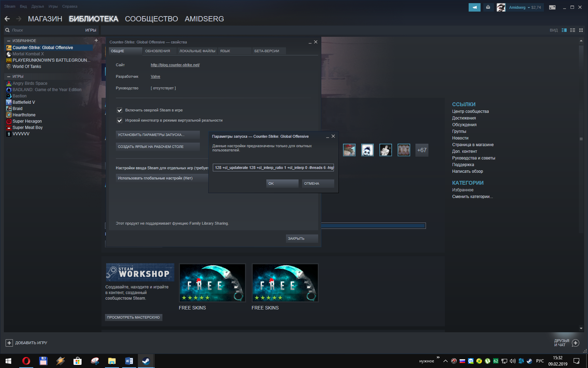
Task: Go to the СООБЩЕСТВО section
Action: tap(152, 19)
